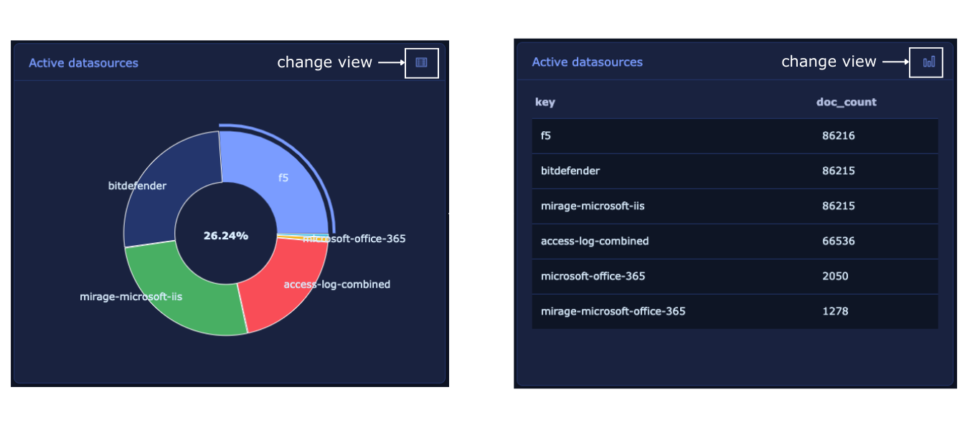Select the f5 table row key

pyautogui.click(x=546, y=135)
